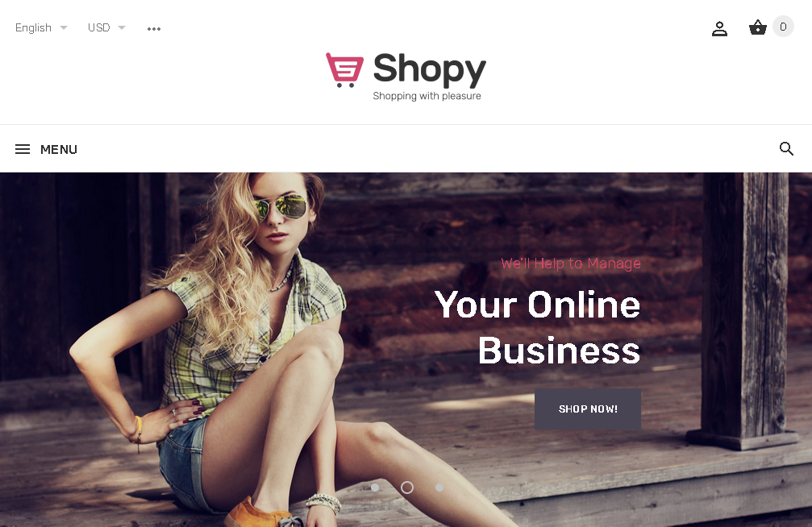This screenshot has width=812, height=527.
Task: Click the arrow next to USD
Action: tap(122, 27)
